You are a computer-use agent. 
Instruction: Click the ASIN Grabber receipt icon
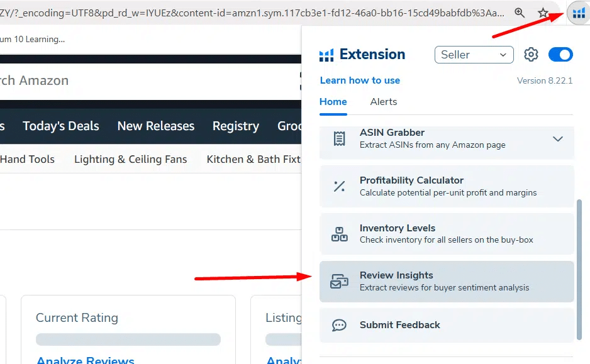tap(339, 138)
